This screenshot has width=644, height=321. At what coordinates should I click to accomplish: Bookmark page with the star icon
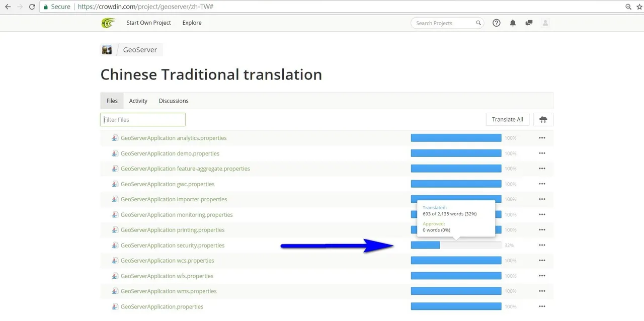point(639,7)
